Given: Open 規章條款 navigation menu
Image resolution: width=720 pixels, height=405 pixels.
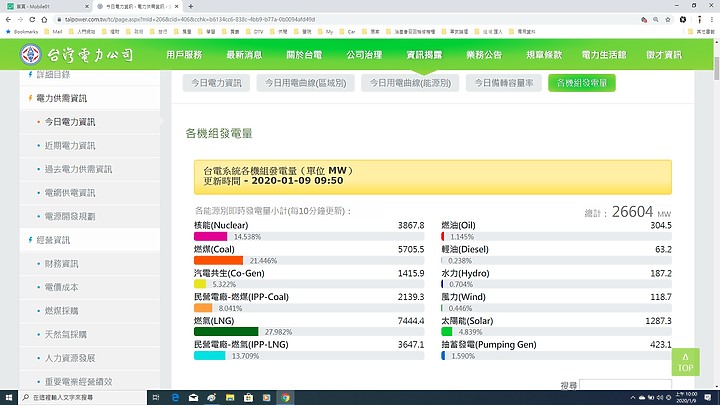Looking at the screenshot, I should pos(544,55).
